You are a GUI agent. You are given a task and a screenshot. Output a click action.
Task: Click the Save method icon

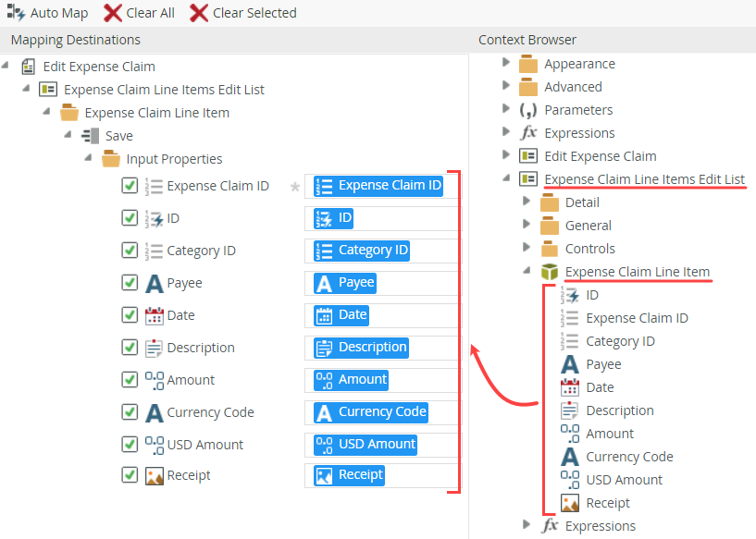coord(90,136)
